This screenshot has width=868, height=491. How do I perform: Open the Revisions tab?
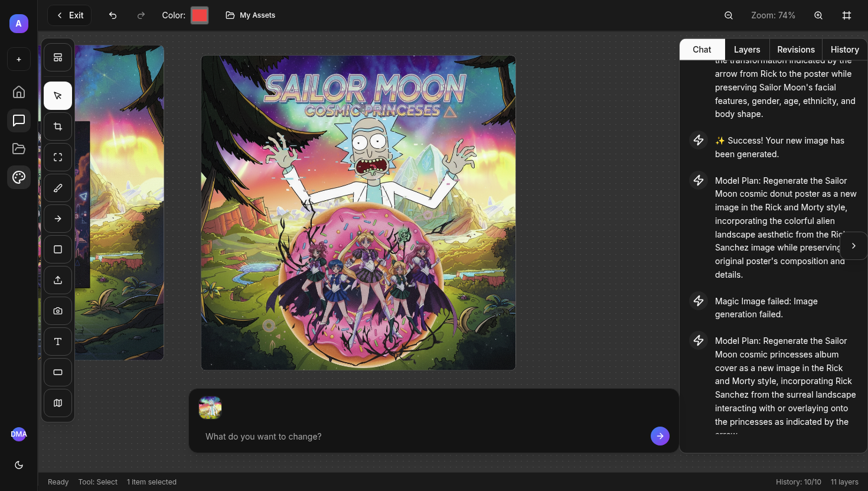(795, 50)
